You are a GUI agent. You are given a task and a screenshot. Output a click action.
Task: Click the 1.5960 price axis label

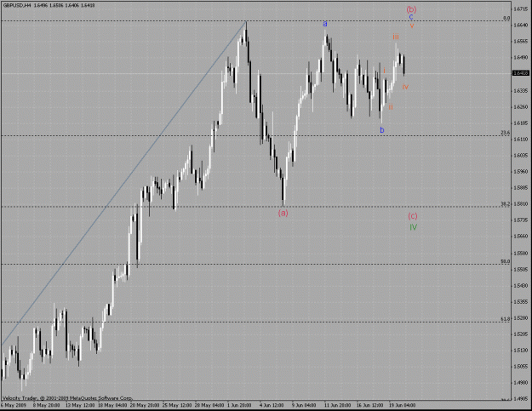(x=521, y=172)
